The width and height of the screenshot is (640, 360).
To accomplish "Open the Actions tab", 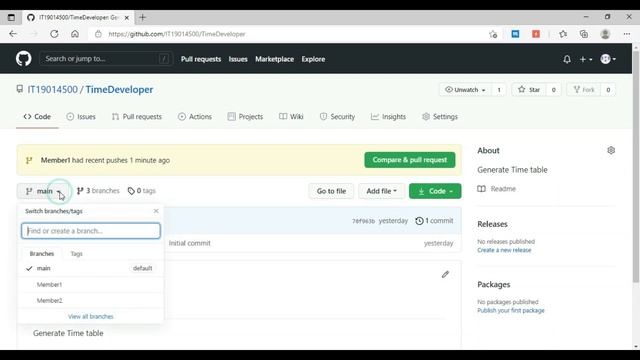I will [x=195, y=117].
